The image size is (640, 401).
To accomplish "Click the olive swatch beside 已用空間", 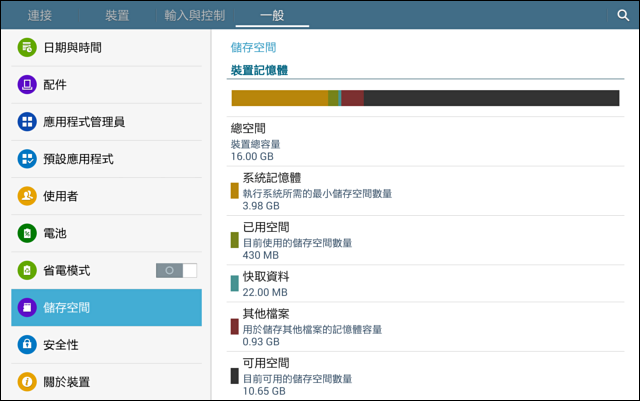I will click(235, 240).
